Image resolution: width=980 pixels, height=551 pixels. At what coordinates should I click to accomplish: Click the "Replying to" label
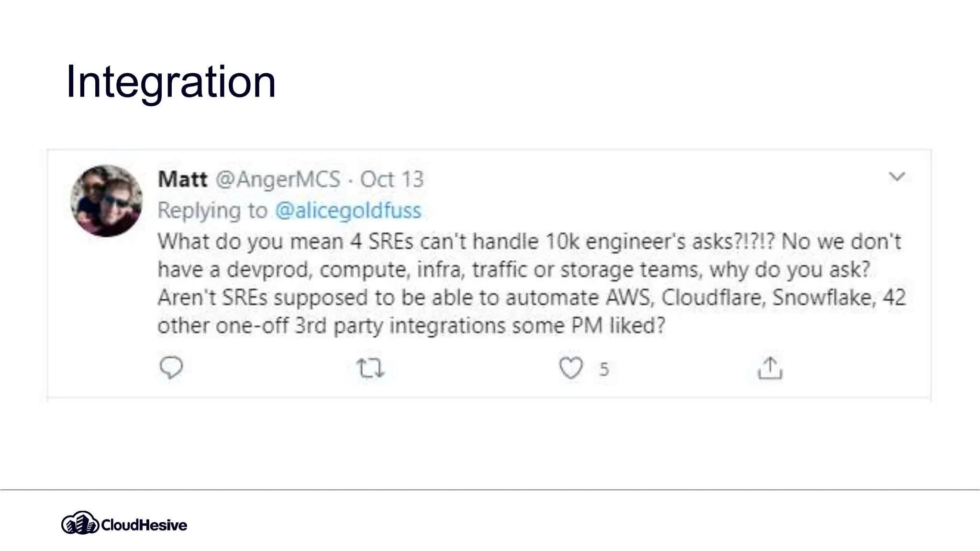(212, 210)
